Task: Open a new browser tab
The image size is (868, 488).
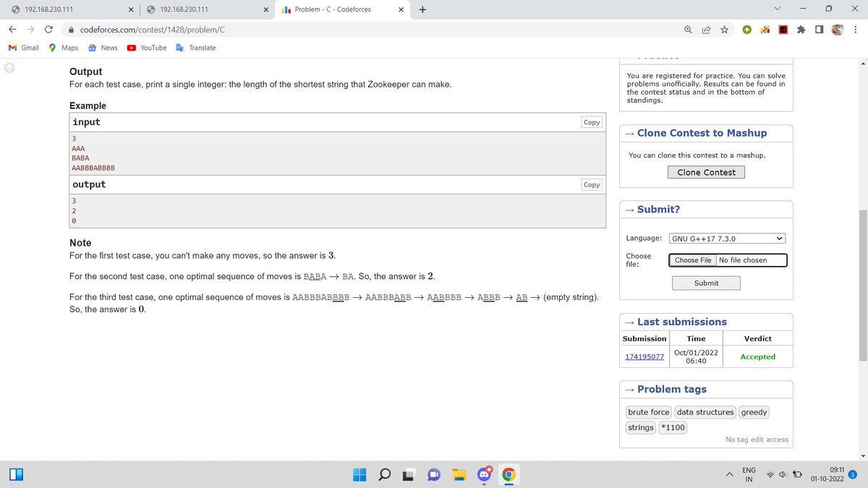Action: 422,9
